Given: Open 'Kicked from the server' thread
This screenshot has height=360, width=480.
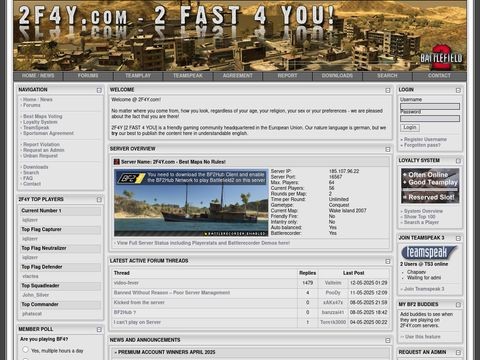Looking at the screenshot, I should [x=139, y=303].
